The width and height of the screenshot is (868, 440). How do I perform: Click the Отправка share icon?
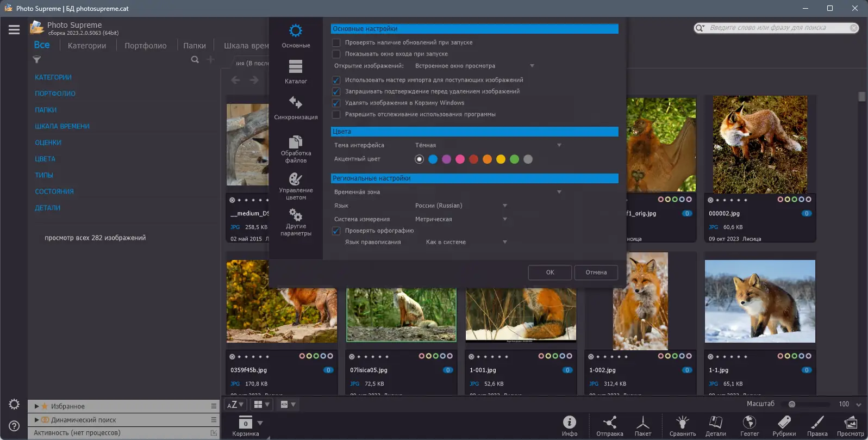[610, 426]
